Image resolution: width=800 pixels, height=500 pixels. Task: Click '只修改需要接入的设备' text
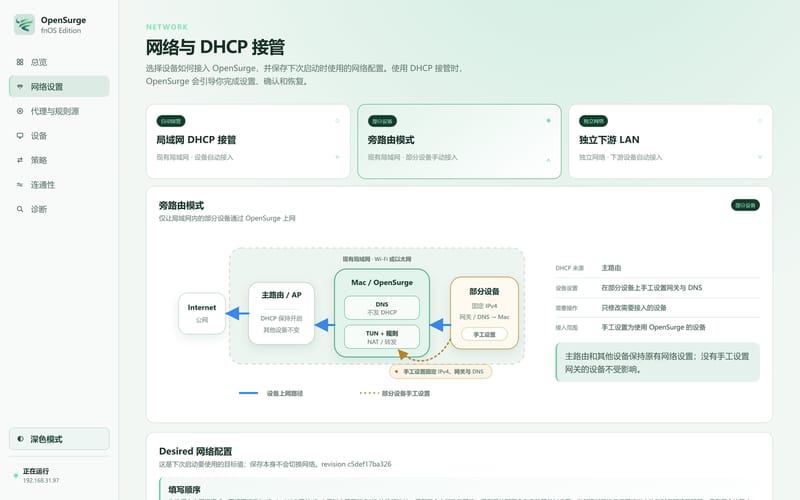634,308
